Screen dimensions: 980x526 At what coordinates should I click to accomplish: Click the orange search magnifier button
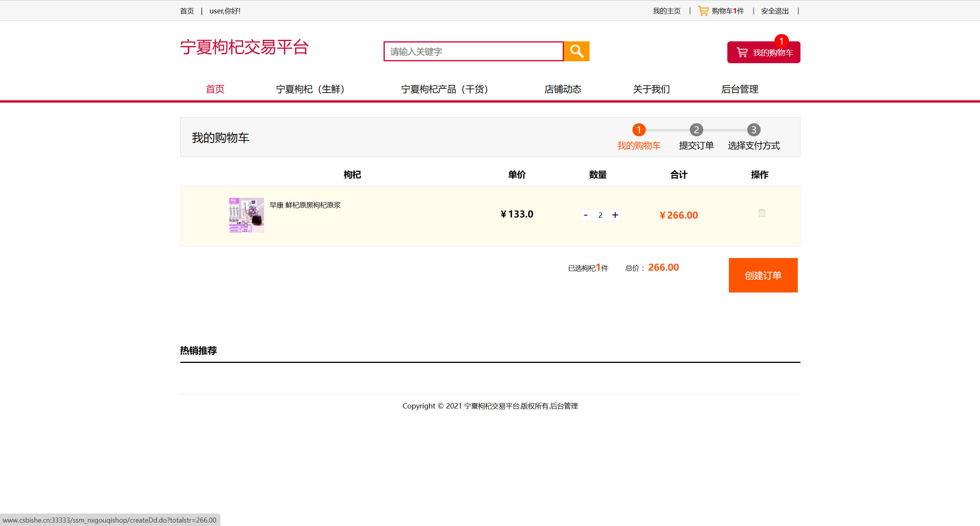(577, 51)
